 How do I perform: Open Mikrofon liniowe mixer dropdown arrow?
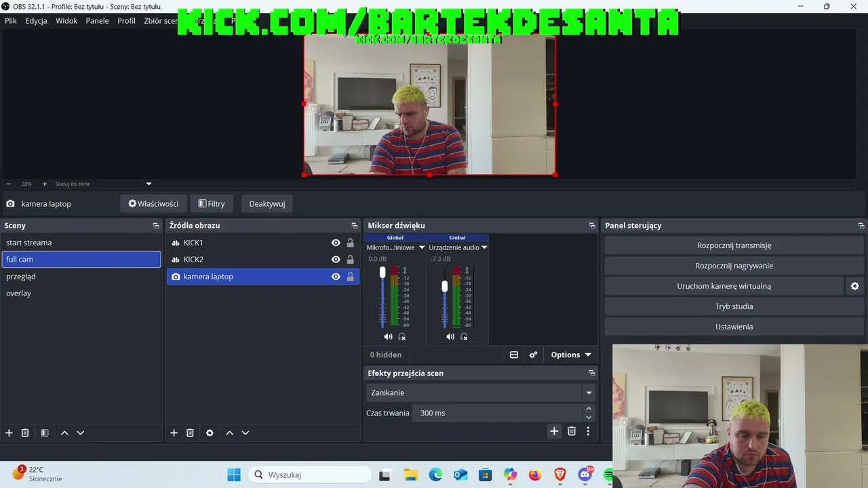[x=422, y=247]
